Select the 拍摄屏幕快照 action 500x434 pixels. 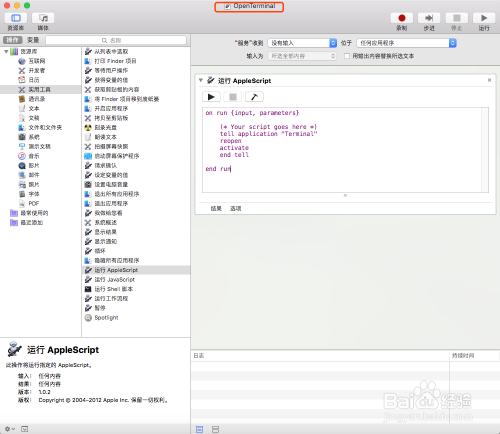click(111, 146)
